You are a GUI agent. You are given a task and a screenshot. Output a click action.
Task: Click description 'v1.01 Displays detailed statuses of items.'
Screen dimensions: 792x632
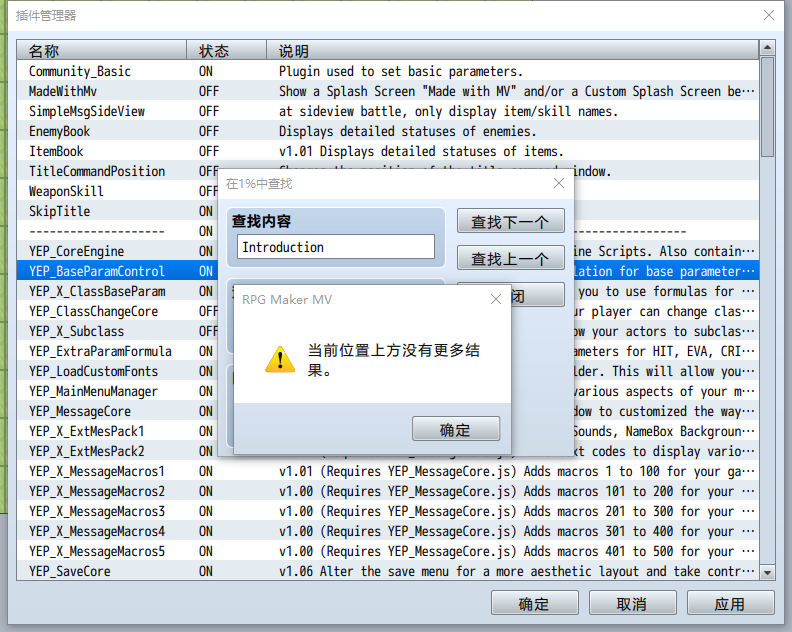[421, 151]
